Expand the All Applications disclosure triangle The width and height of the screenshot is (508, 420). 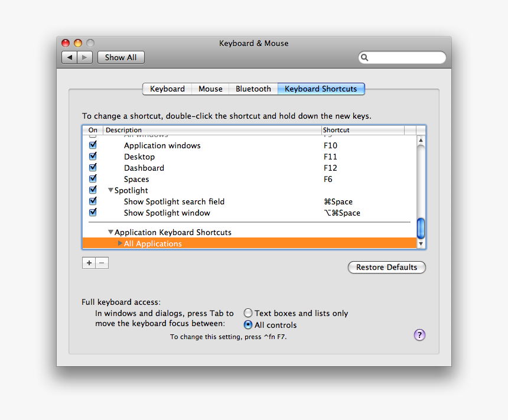tap(121, 243)
